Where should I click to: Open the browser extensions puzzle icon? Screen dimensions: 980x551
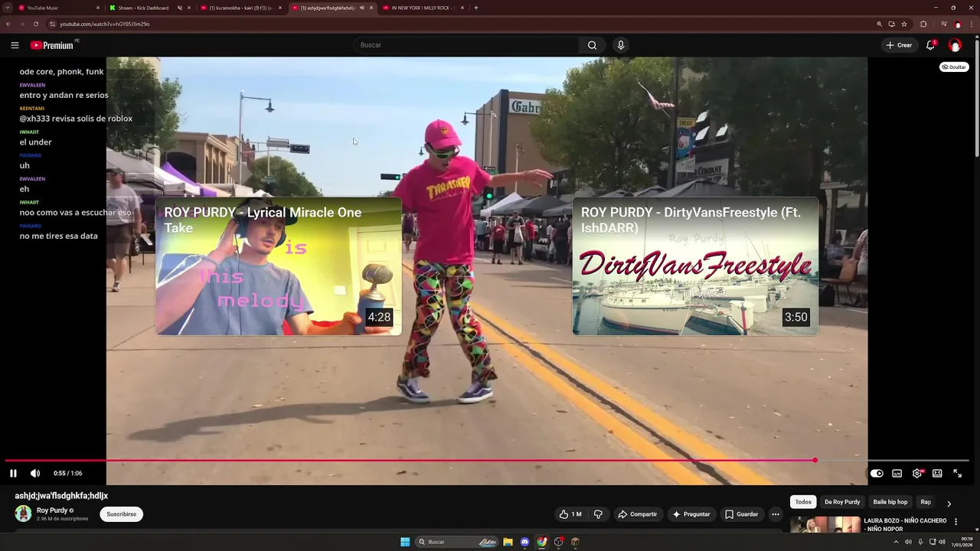coord(923,24)
